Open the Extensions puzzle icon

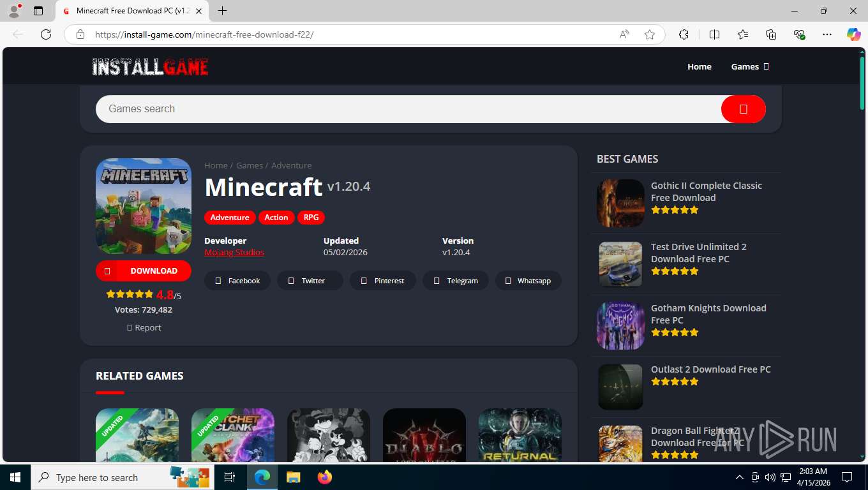point(684,34)
